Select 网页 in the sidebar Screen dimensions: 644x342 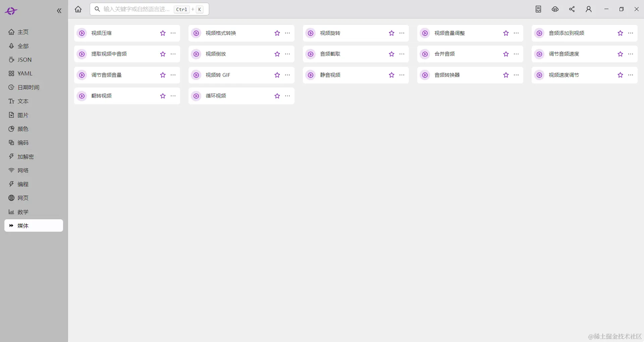pyautogui.click(x=34, y=198)
